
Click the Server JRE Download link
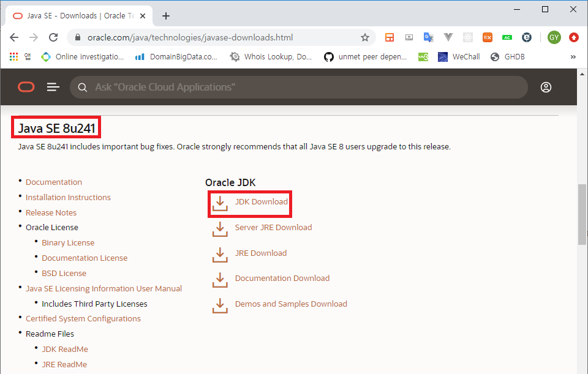[273, 228]
